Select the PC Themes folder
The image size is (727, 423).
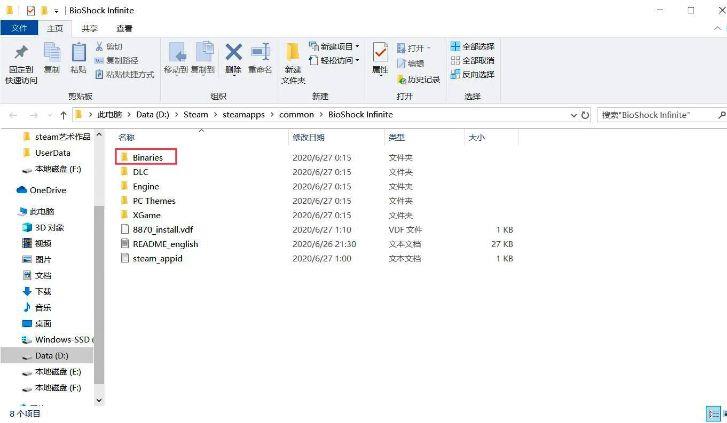pyautogui.click(x=148, y=201)
